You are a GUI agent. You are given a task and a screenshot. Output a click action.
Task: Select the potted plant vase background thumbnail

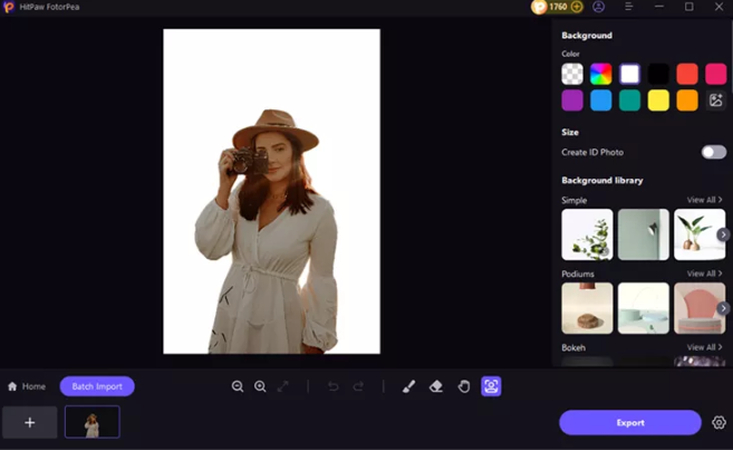[x=699, y=235]
